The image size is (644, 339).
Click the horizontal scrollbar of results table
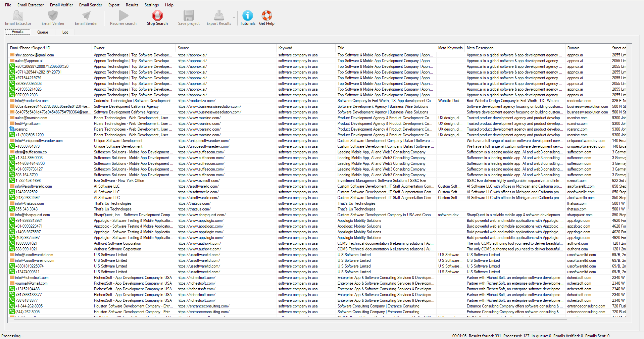[290, 320]
